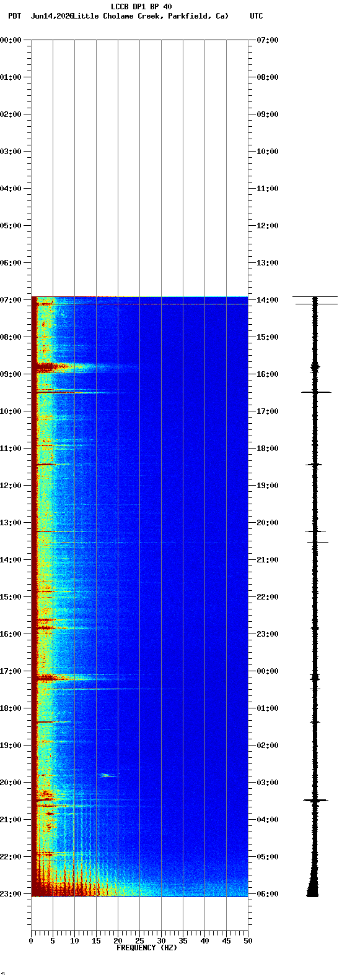Click the title text 'LCCB DP1 BP 40'
The height and width of the screenshot is (980, 342).
(x=141, y=7)
